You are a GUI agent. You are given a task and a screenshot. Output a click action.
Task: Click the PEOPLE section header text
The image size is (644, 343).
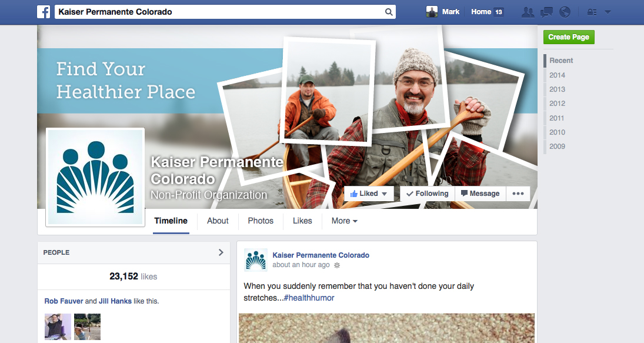tap(56, 252)
